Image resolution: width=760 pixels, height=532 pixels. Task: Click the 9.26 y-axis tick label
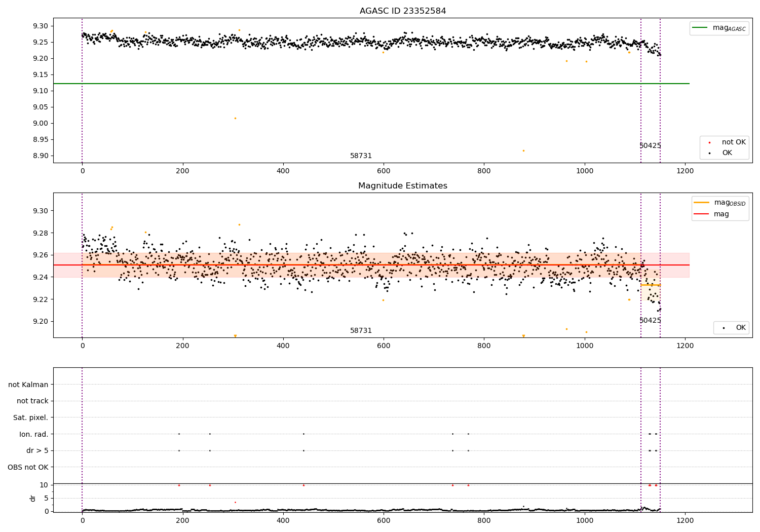click(41, 255)
